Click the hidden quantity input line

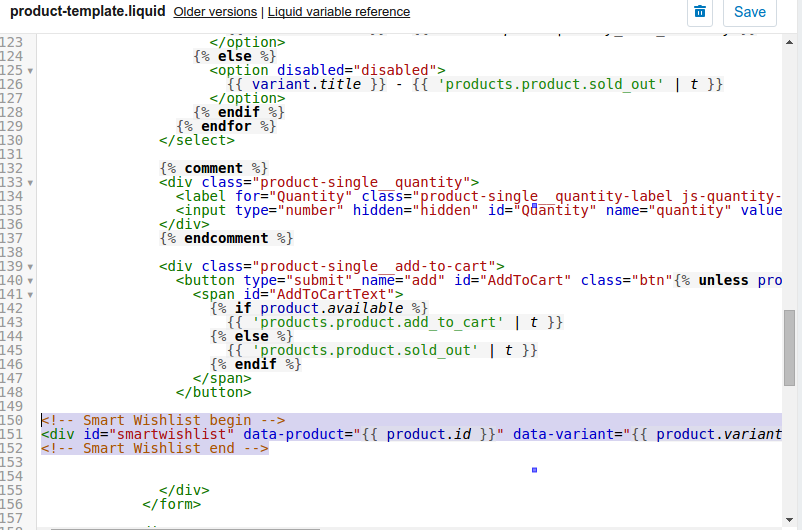pyautogui.click(x=479, y=210)
